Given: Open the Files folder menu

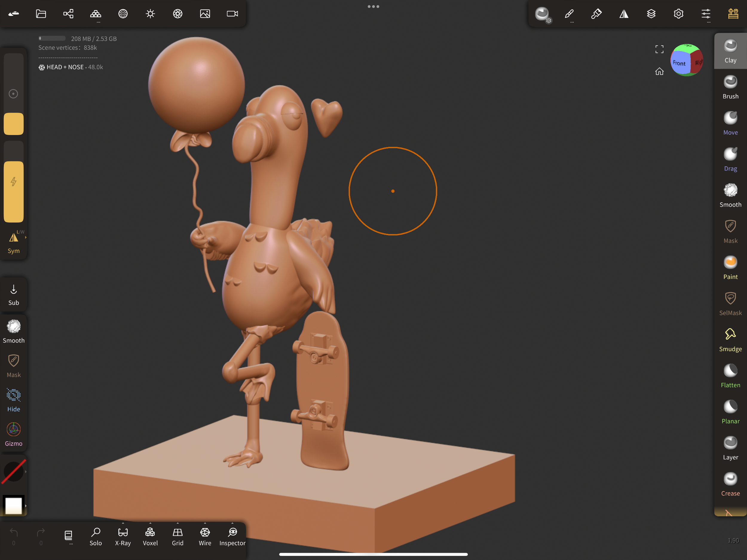Looking at the screenshot, I should click(41, 14).
